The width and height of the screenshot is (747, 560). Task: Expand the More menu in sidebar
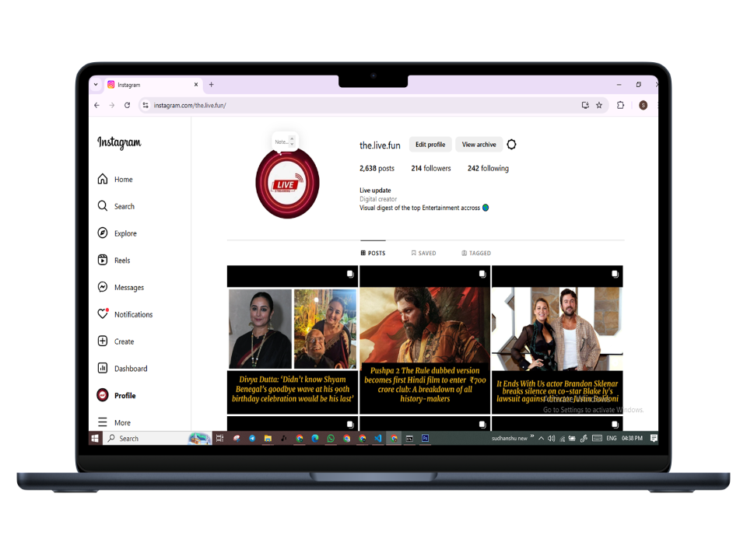103,422
